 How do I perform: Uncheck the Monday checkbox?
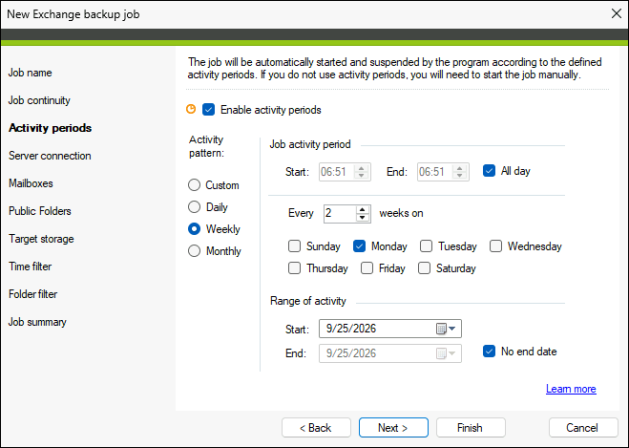359,246
